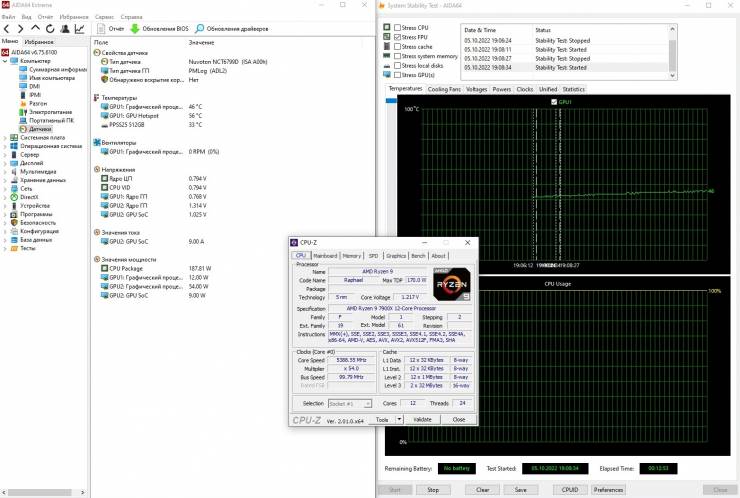740x498 pixels.
Task: Expand the Сервер tree node
Action: click(x=5, y=154)
